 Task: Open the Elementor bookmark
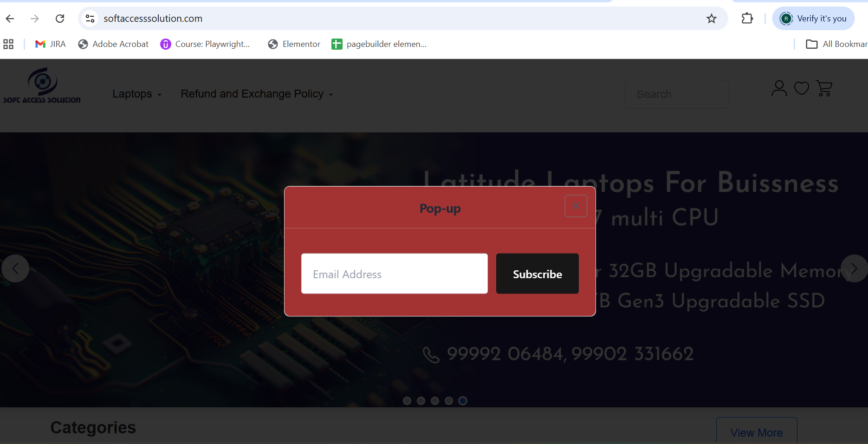click(294, 44)
